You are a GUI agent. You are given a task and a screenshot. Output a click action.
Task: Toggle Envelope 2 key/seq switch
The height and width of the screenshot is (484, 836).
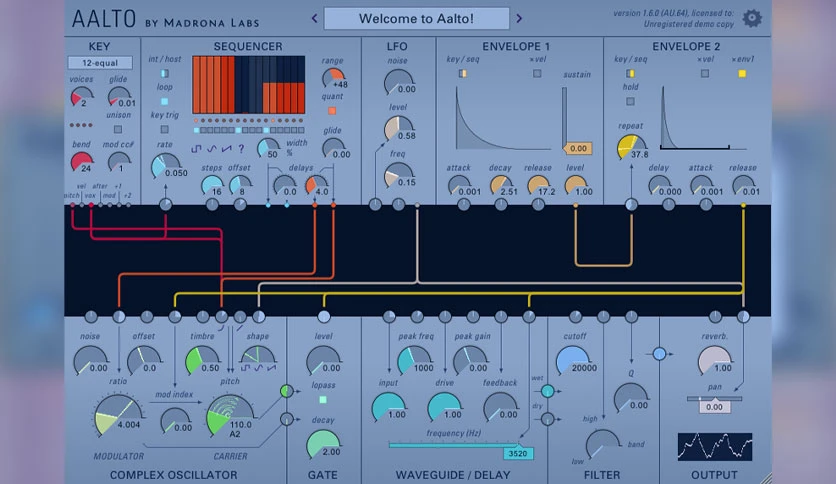(630, 74)
